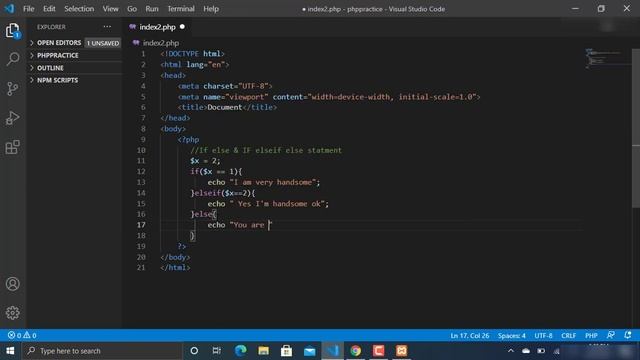Open File Explorer from taskbar

coord(263,351)
